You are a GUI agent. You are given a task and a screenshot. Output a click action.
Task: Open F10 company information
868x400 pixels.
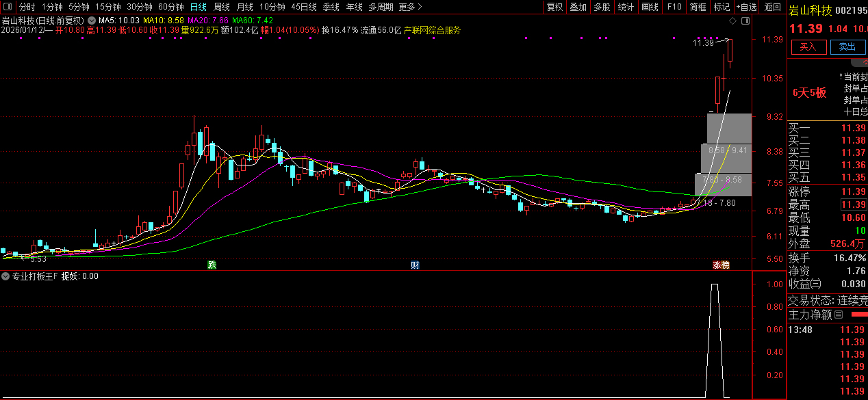point(674,7)
